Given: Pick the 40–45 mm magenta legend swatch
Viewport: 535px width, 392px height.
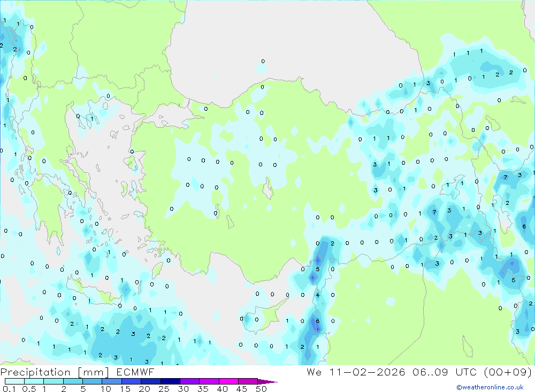Looking at the screenshot, I should click(228, 381).
